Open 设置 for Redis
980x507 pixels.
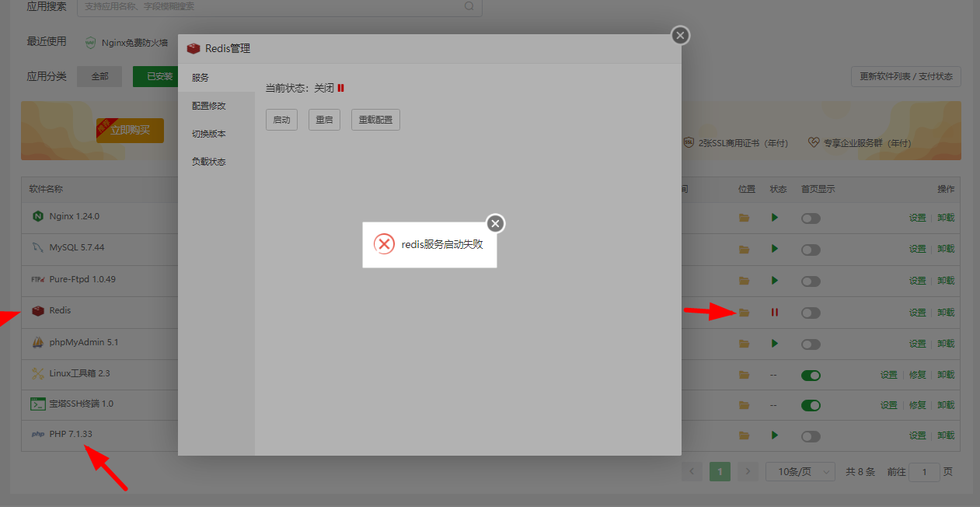(x=918, y=313)
